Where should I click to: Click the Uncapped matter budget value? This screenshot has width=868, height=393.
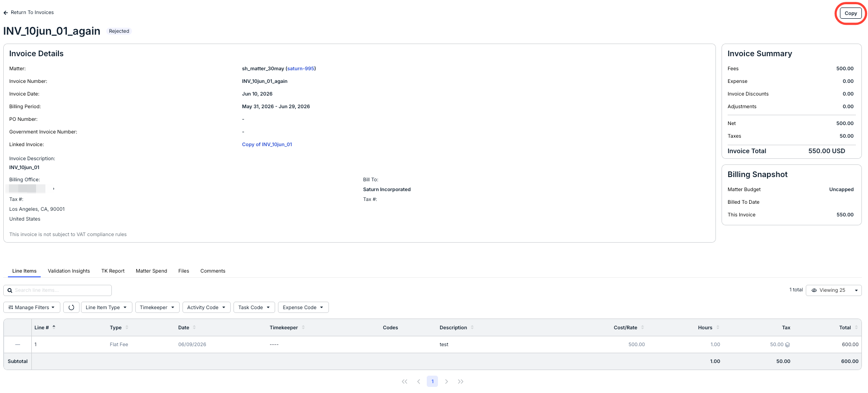coord(841,190)
